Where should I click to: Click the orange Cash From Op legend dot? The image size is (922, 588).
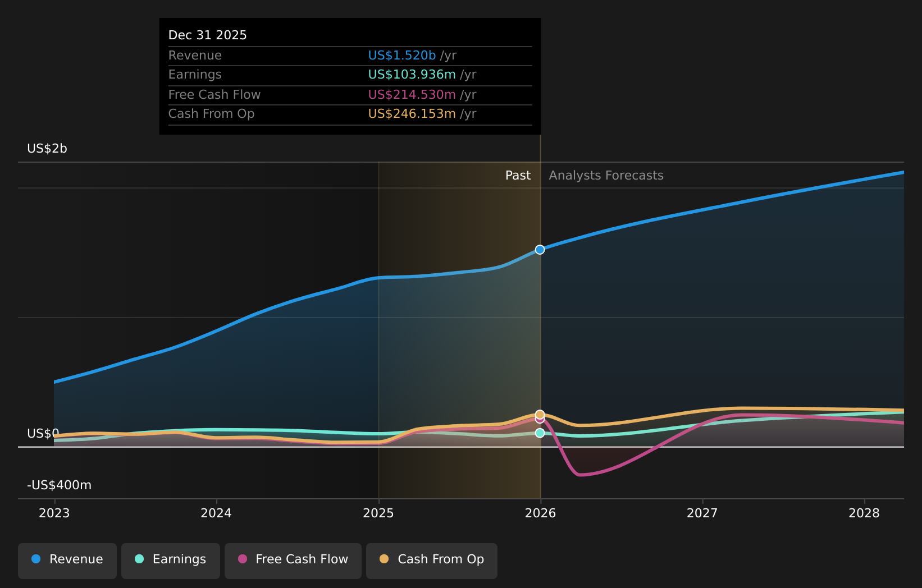point(384,559)
